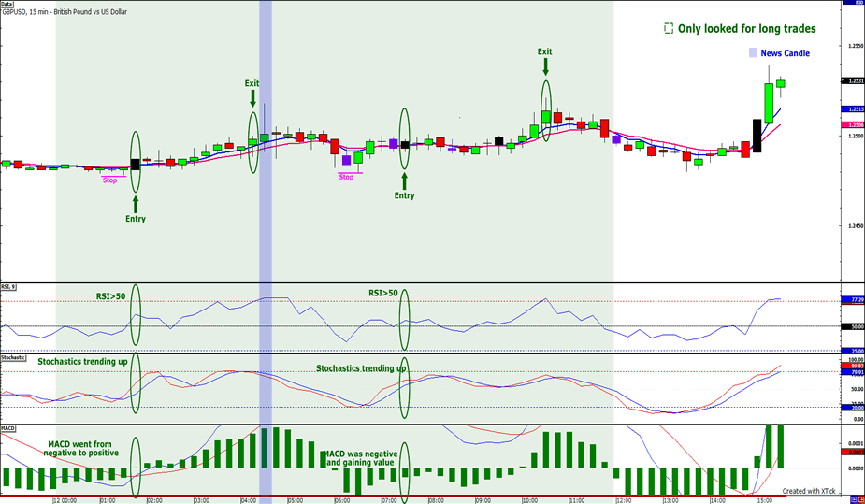Click the blue moving average tag 1.2515
The image size is (865, 504).
click(853, 109)
